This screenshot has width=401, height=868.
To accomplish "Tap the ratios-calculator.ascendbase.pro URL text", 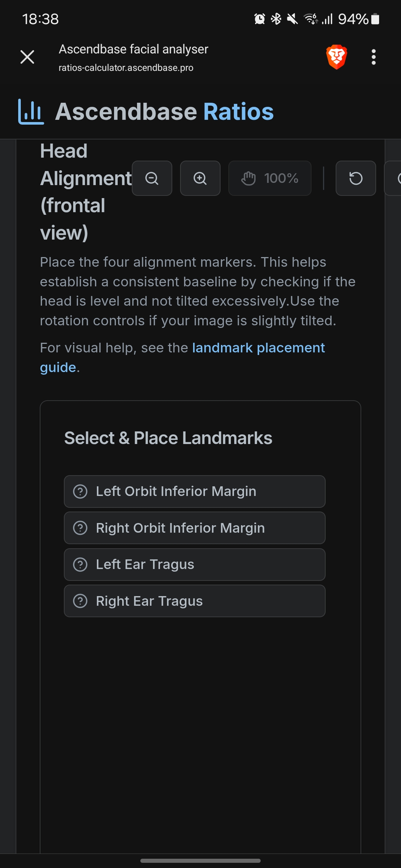I will point(126,68).
